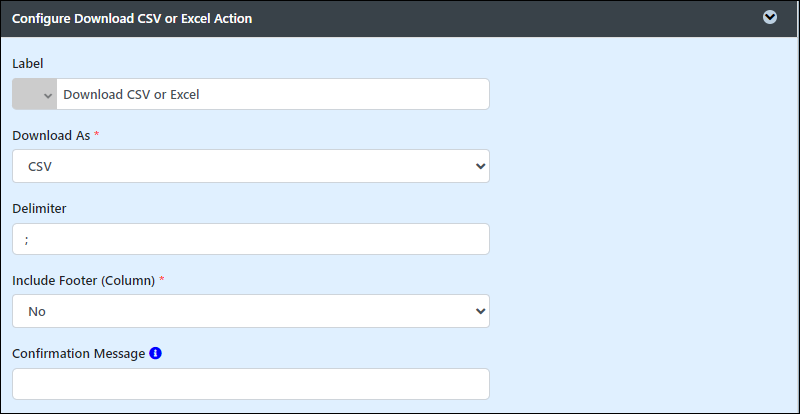Collapse the Configure Download CSV or Excel Action panel
Screen dimensions: 800x414
769,18
